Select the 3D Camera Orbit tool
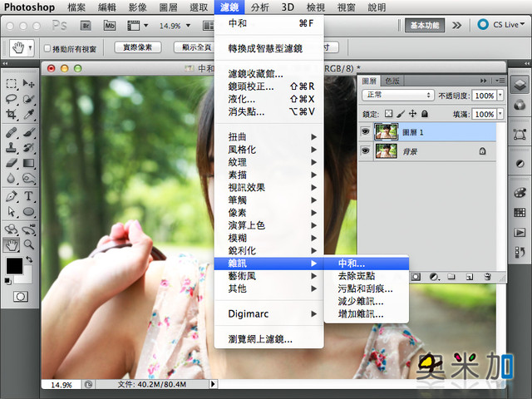Viewport: 532px width, 399px height. tap(28, 229)
